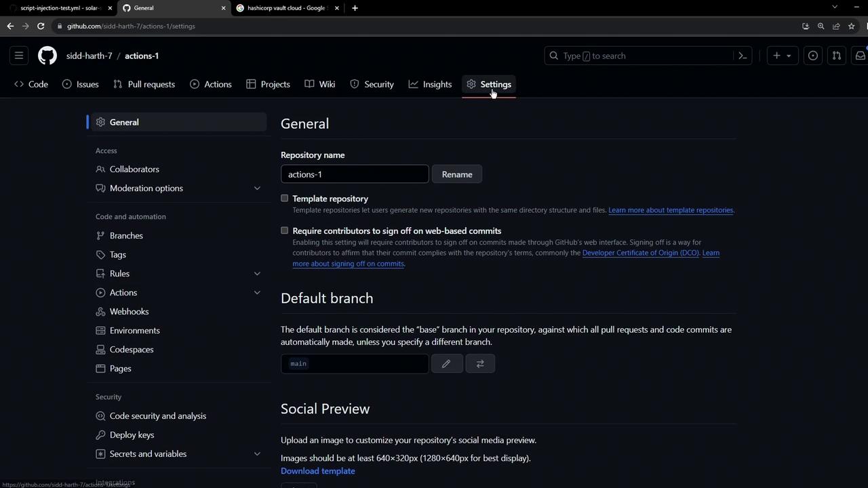Open the Wiki tab

click(x=320, y=84)
